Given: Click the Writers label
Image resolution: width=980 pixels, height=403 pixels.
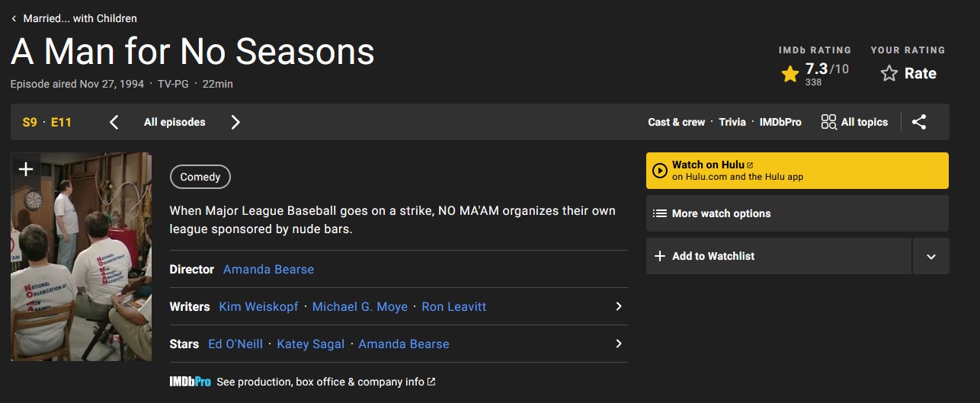Looking at the screenshot, I should coord(190,306).
